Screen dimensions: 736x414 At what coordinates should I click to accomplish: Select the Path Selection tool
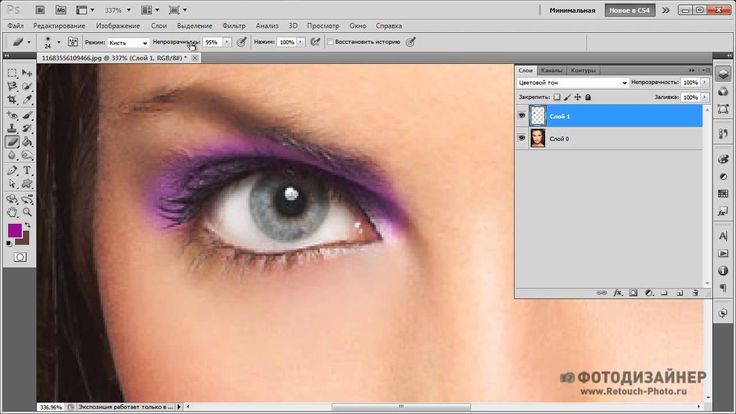pyautogui.click(x=12, y=184)
